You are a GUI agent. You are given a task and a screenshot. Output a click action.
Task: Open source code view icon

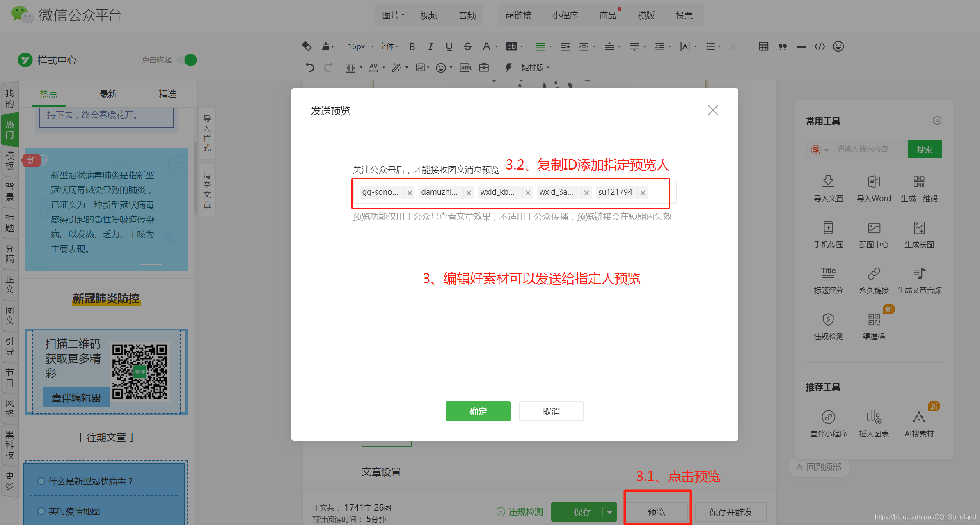pos(820,46)
